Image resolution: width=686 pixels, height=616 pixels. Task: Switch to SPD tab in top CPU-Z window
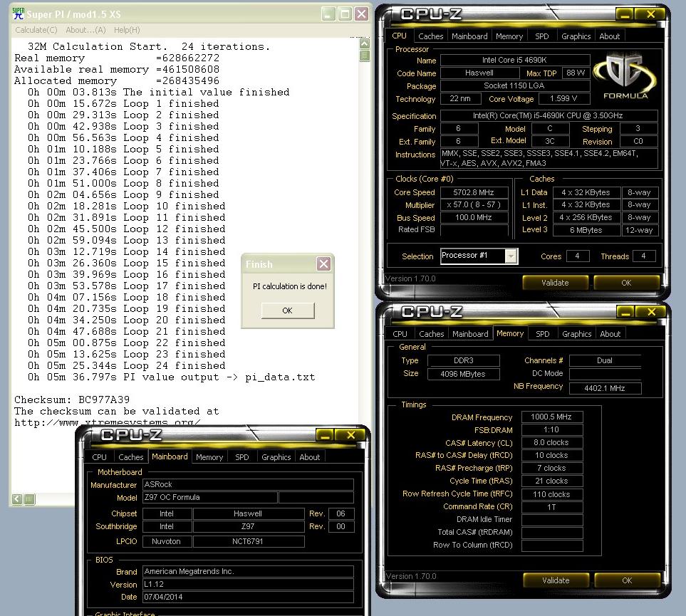pyautogui.click(x=541, y=36)
